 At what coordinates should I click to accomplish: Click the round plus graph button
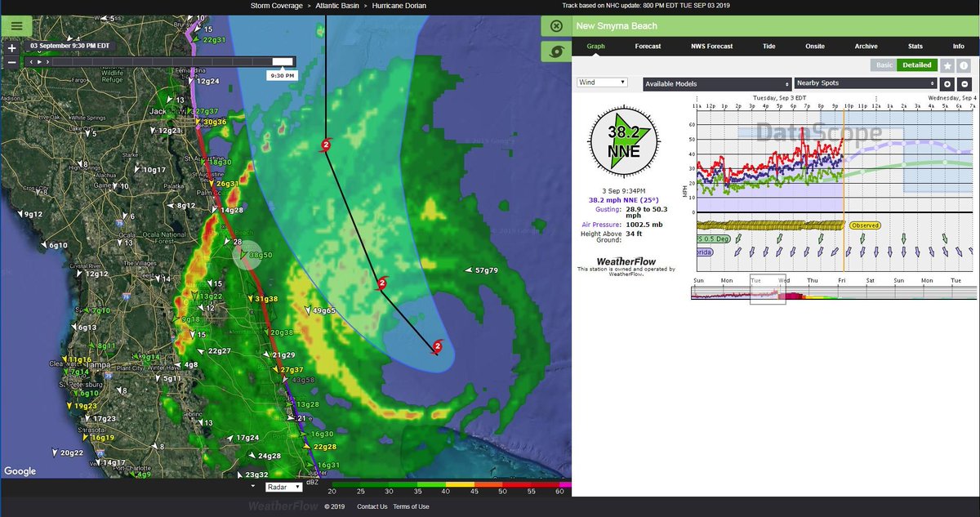coord(947,83)
